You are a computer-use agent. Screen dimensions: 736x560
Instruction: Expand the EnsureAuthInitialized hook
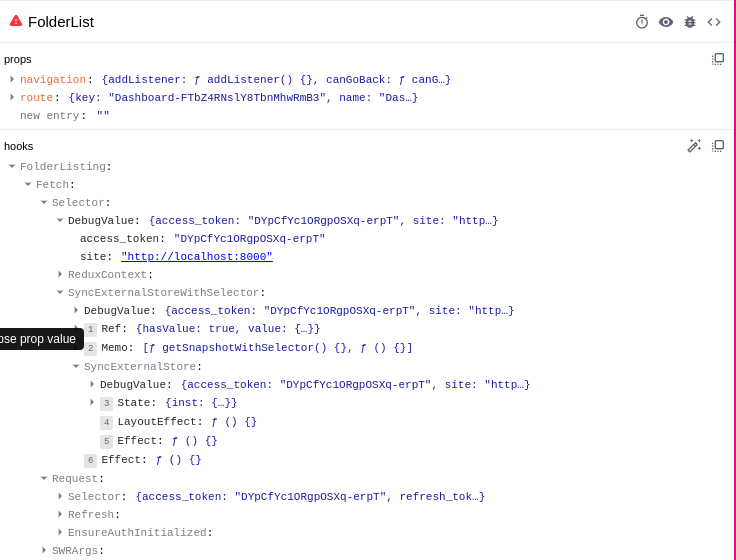point(60,532)
